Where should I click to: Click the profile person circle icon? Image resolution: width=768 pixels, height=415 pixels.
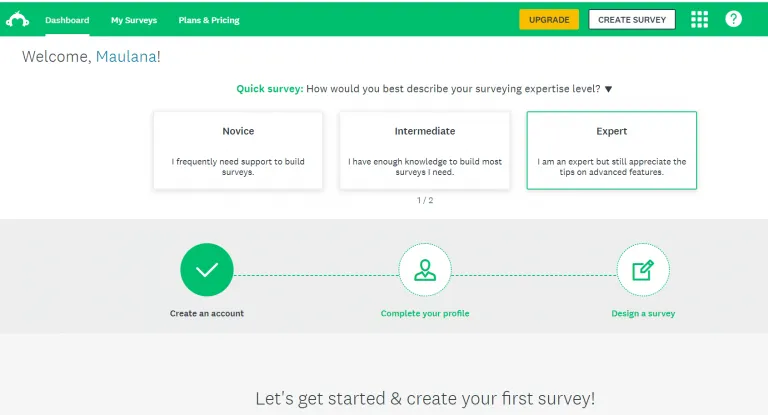(x=425, y=269)
